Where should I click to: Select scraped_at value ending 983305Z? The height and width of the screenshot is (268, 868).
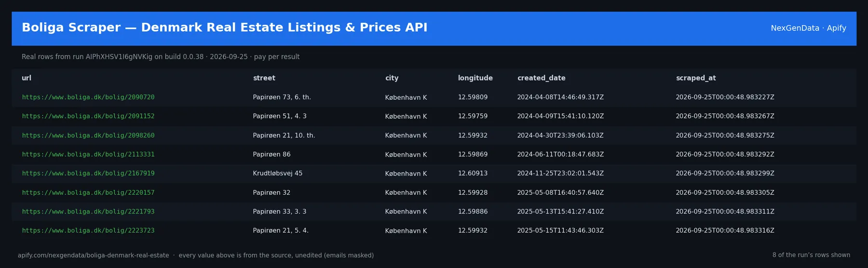(x=725, y=192)
